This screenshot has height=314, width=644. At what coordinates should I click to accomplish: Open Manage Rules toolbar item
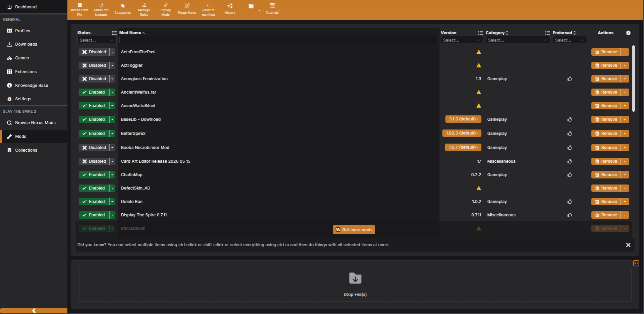pyautogui.click(x=144, y=10)
